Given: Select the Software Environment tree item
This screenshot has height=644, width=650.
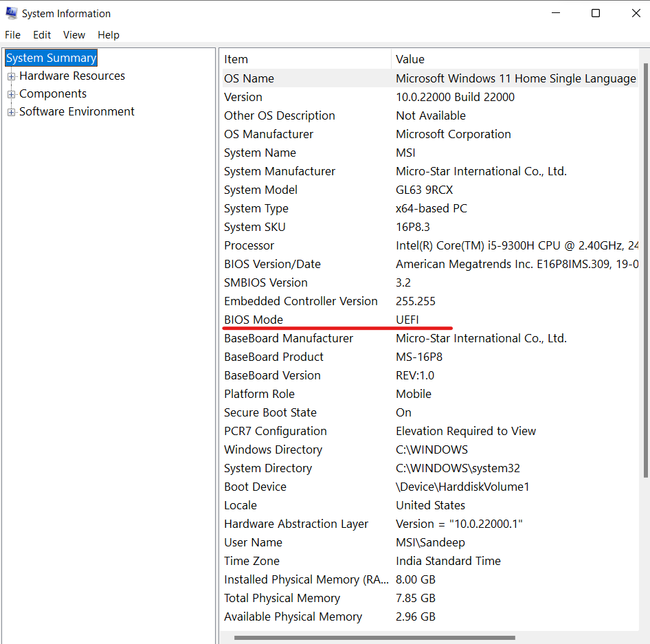Looking at the screenshot, I should (x=77, y=111).
